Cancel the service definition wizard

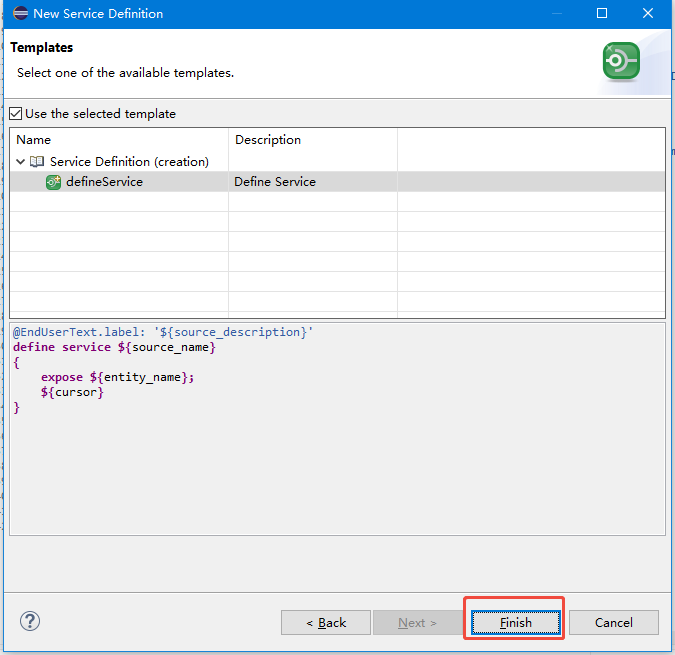point(614,622)
